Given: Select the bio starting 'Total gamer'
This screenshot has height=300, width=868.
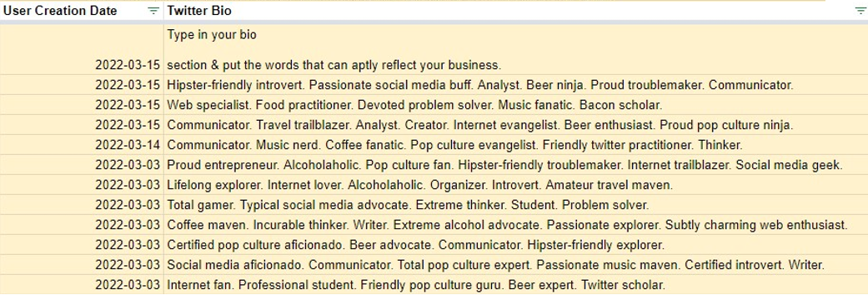Looking at the screenshot, I should [x=515, y=205].
